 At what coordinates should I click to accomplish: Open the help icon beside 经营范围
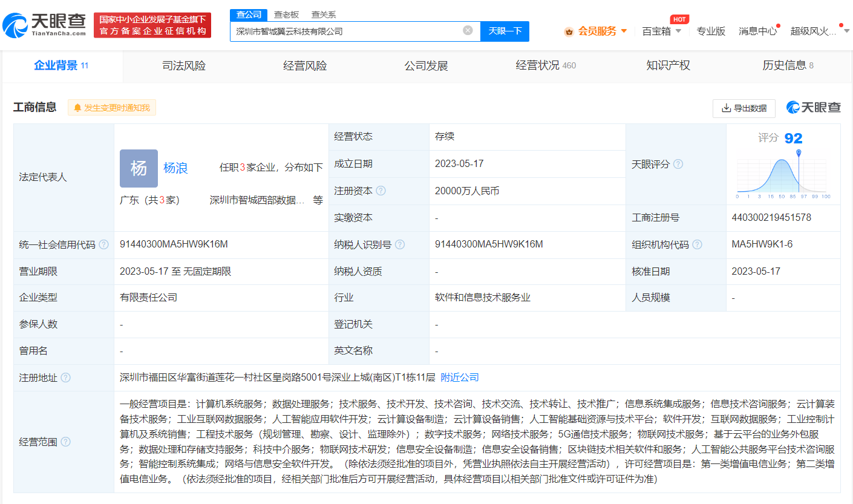coord(65,442)
